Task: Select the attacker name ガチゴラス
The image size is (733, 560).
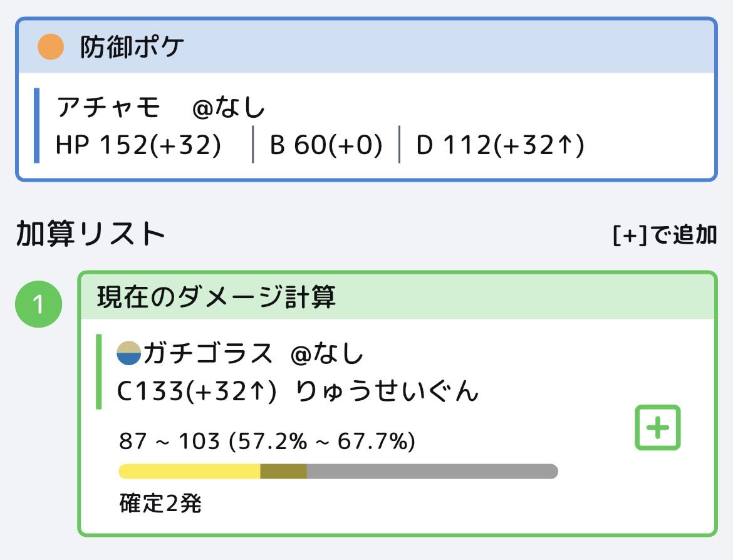Action: tap(208, 355)
